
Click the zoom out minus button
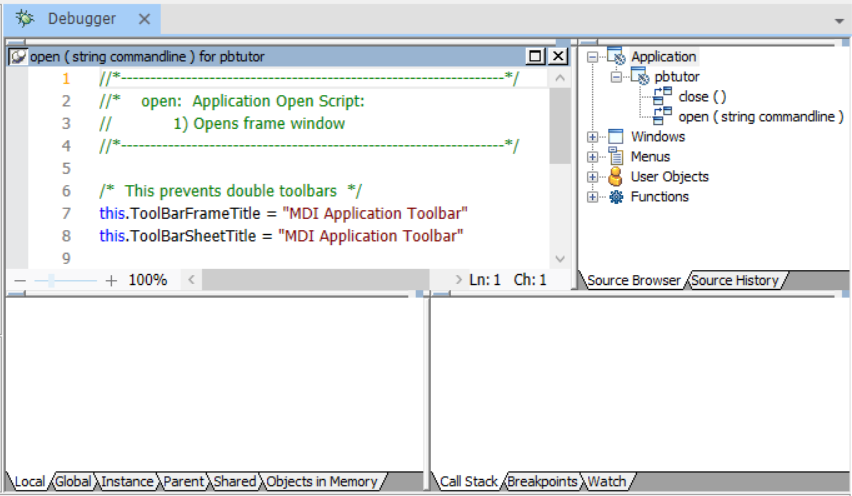click(x=19, y=281)
